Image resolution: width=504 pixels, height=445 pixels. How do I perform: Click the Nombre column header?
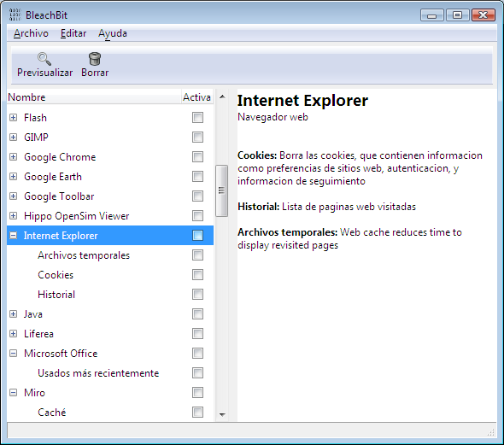pyautogui.click(x=94, y=97)
